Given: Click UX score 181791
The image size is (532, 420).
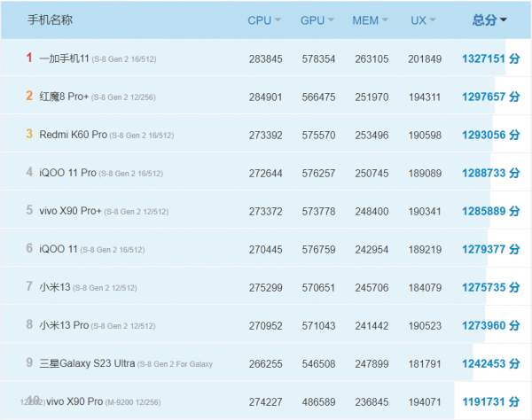Looking at the screenshot, I should tap(425, 363).
